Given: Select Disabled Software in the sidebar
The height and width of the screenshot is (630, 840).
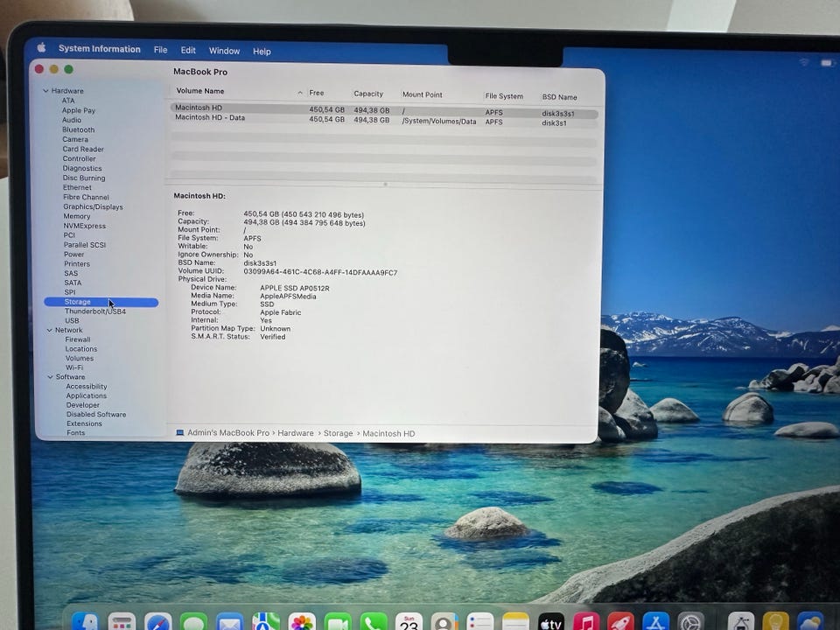Looking at the screenshot, I should click(x=96, y=415).
